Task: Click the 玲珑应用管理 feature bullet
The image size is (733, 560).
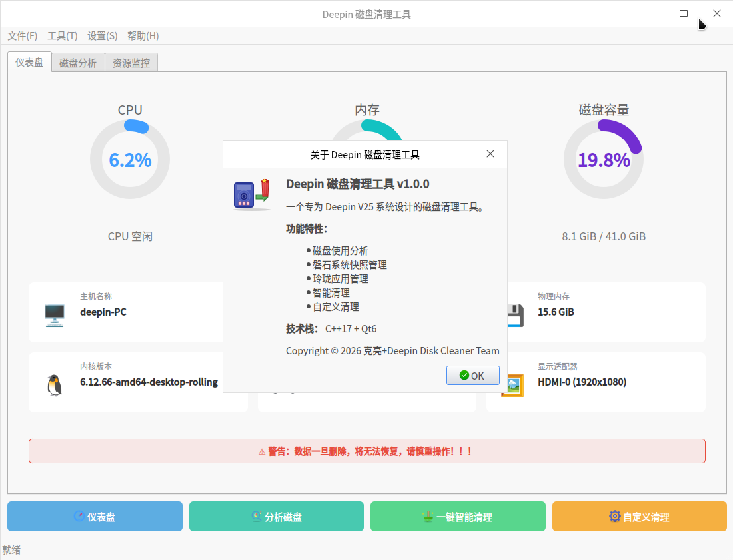Action: 340,279
